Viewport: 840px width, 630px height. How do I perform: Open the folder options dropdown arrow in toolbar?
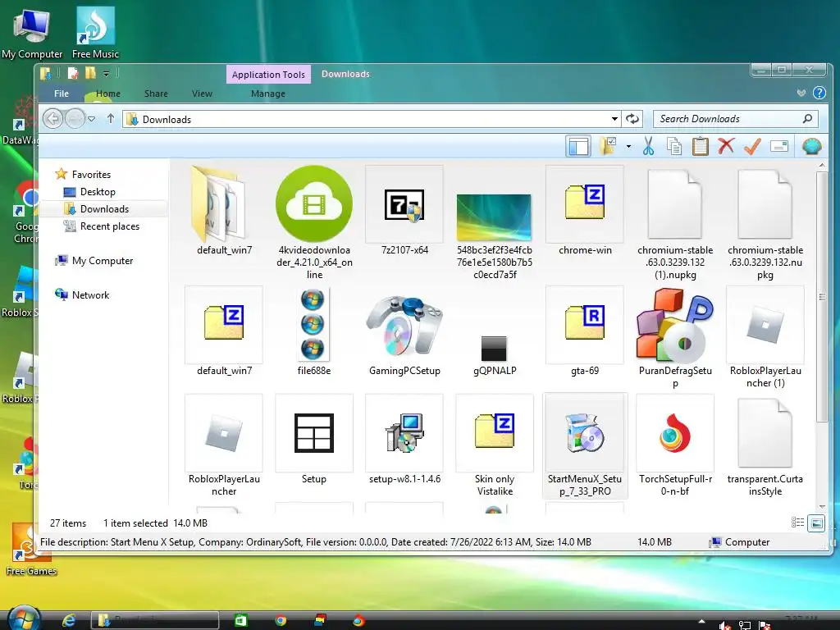628,146
